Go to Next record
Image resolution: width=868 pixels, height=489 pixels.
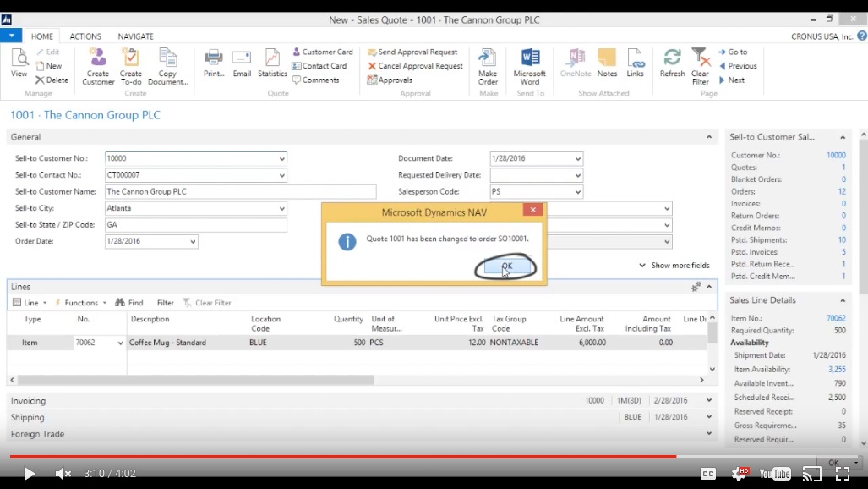[732, 80]
